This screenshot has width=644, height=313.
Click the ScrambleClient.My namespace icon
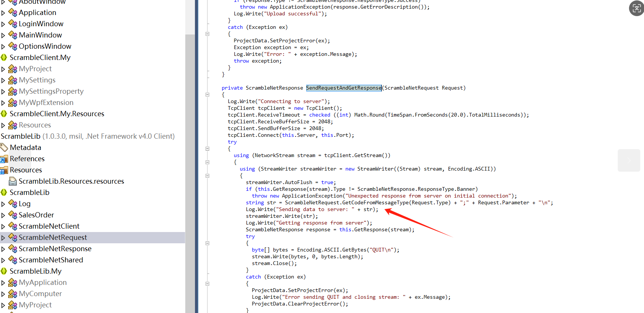[x=4, y=58]
